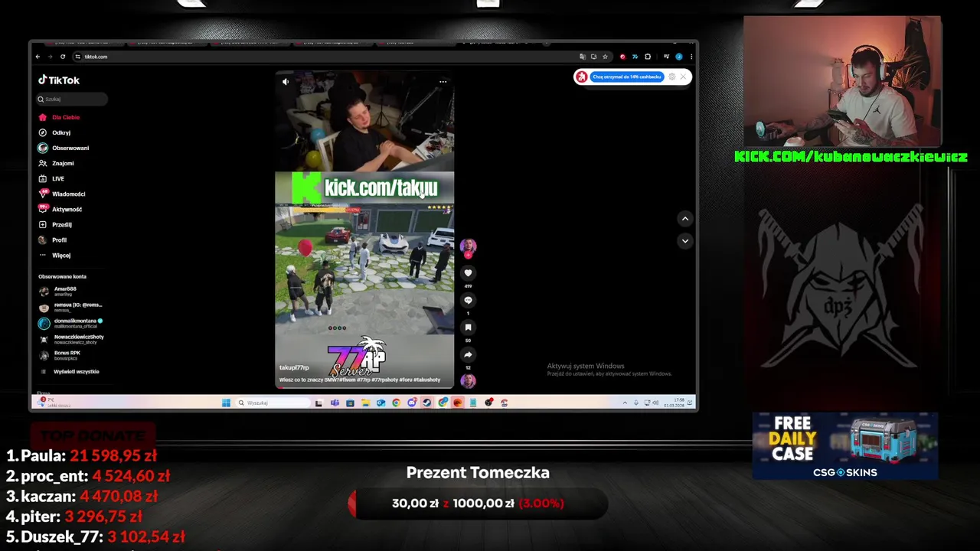Open the video three-dots menu
This screenshot has height=551, width=980.
point(443,82)
